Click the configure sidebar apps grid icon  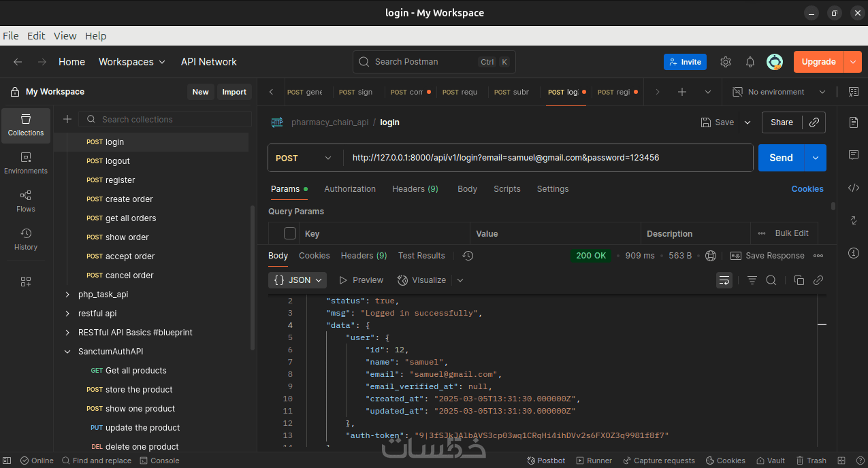click(x=26, y=281)
